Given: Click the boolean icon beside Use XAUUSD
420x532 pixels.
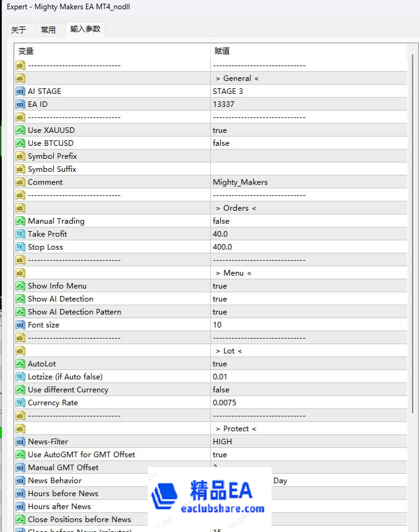Looking at the screenshot, I should [x=20, y=130].
